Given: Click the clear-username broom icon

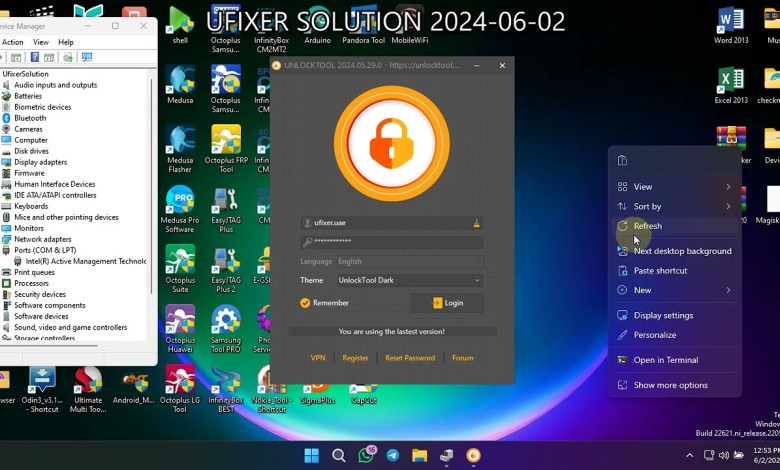Looking at the screenshot, I should 477,223.
